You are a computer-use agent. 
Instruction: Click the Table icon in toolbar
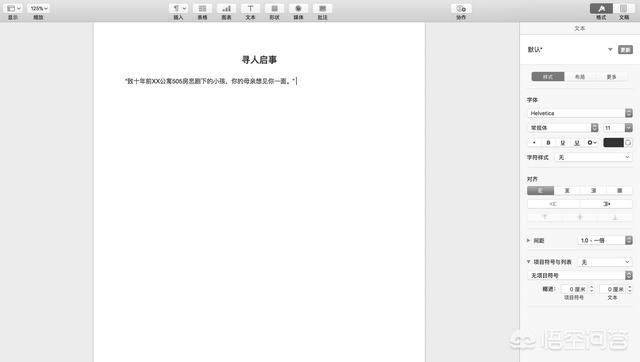[202, 9]
